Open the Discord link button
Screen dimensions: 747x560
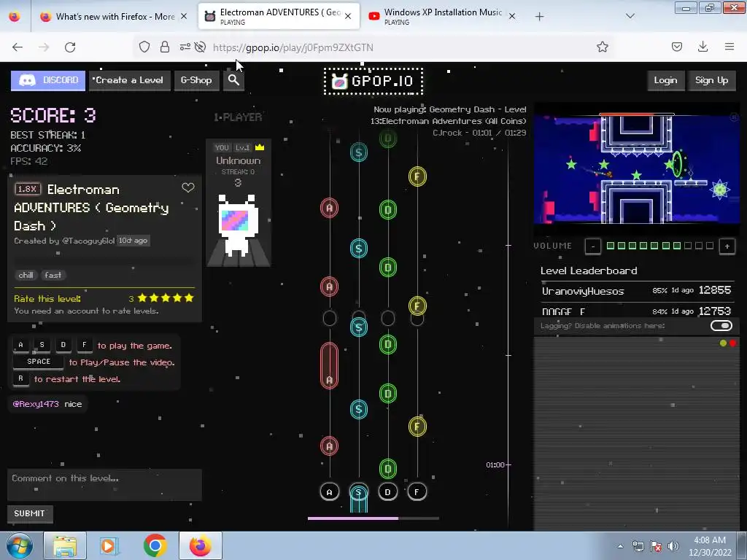[48, 80]
